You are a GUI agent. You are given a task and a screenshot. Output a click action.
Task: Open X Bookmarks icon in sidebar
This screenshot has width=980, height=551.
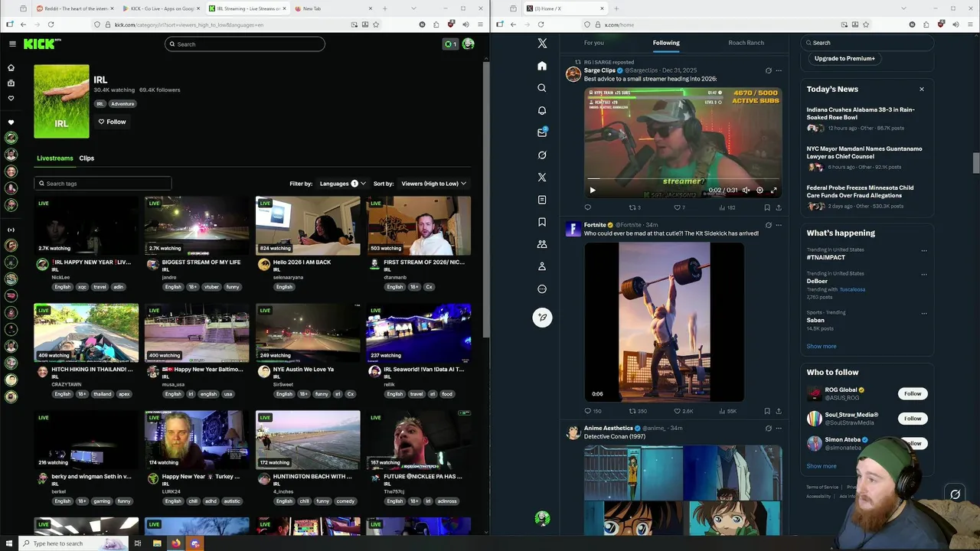[x=542, y=222]
